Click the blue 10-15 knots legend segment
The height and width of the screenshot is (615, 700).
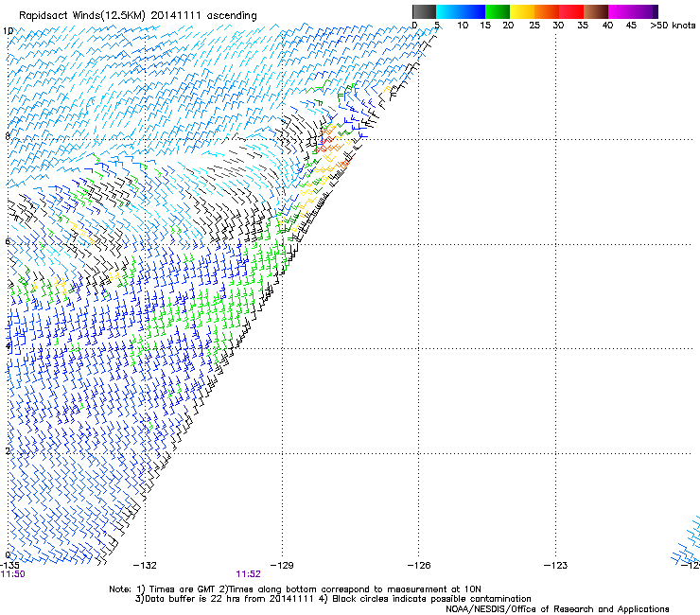[x=473, y=11]
